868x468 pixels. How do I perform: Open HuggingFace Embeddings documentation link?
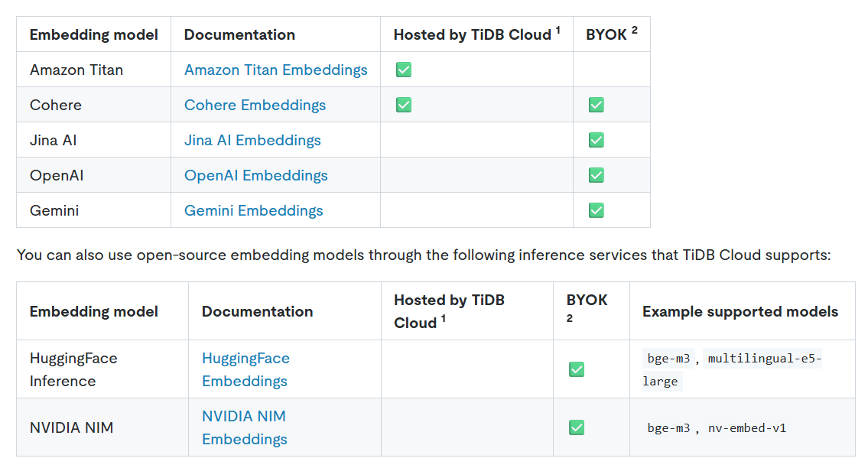[245, 369]
